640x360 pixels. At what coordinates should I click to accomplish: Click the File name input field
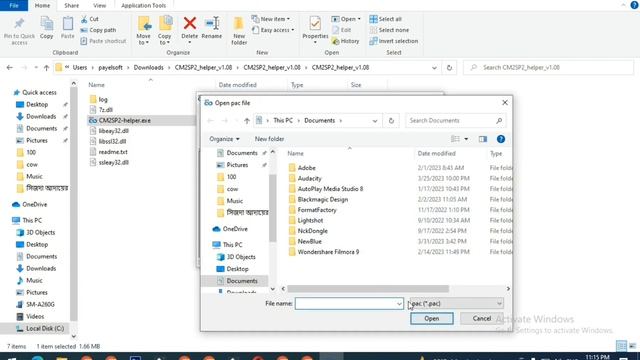click(349, 304)
